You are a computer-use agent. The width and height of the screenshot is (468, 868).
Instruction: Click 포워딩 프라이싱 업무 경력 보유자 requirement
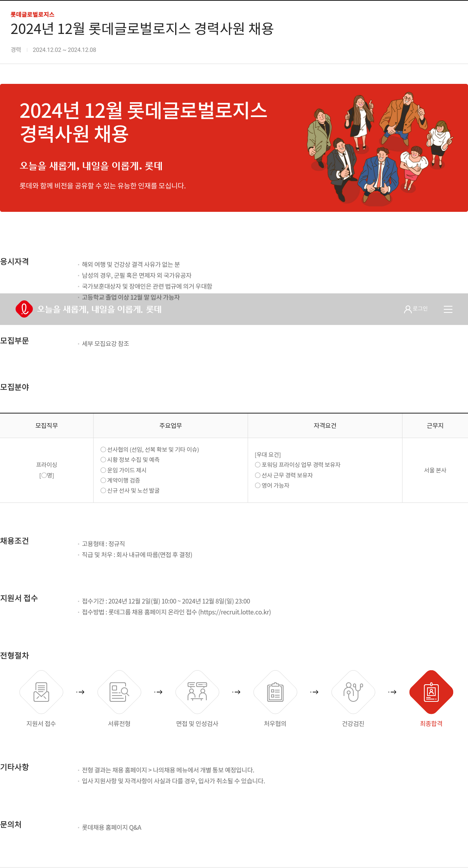coord(298,465)
